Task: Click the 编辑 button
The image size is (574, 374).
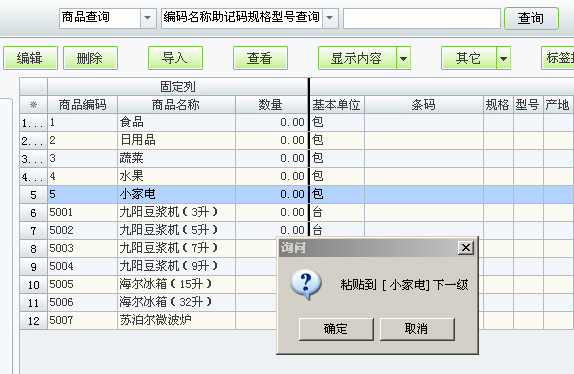Action: click(x=30, y=58)
